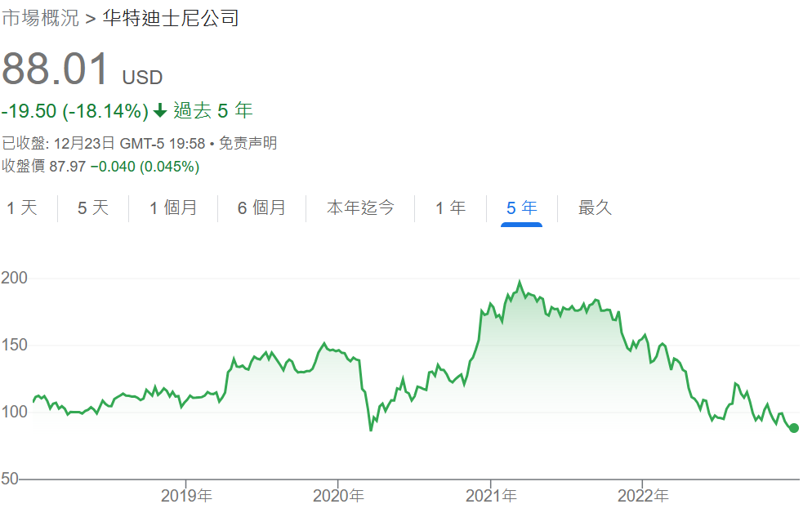Viewport: 812px width, 522px height.
Task: Select the 本年迄今 tab
Action: 360,207
